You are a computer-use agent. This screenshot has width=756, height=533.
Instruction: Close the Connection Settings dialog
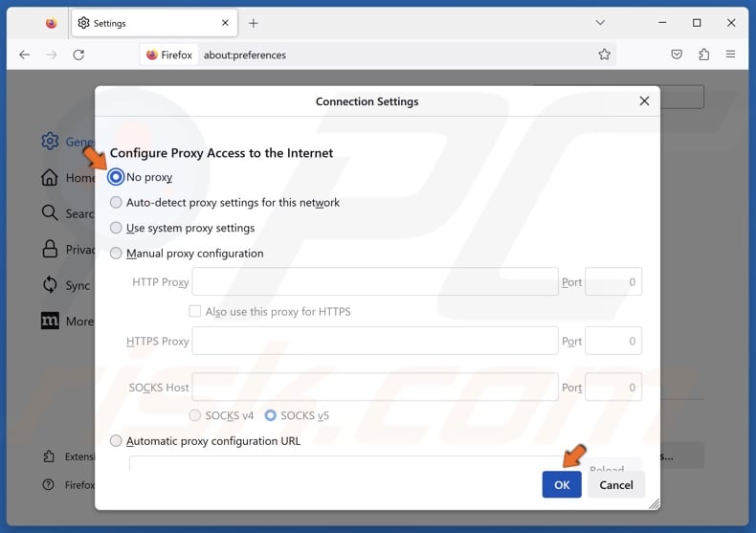[x=644, y=100]
